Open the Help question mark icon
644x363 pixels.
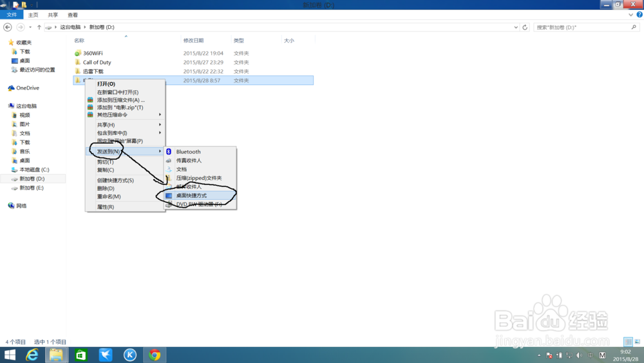click(x=639, y=14)
